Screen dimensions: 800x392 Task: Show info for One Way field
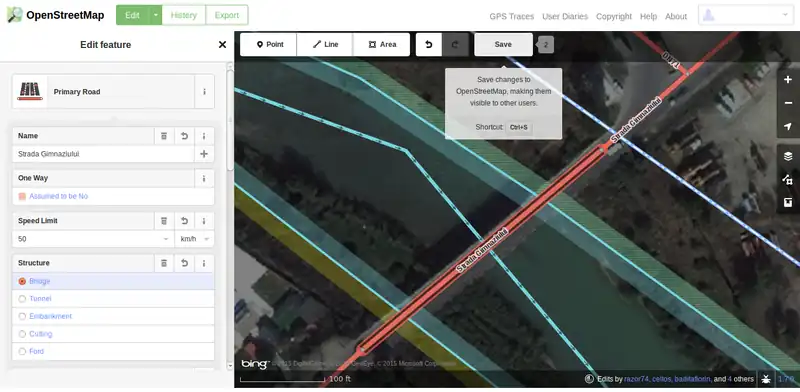click(204, 178)
